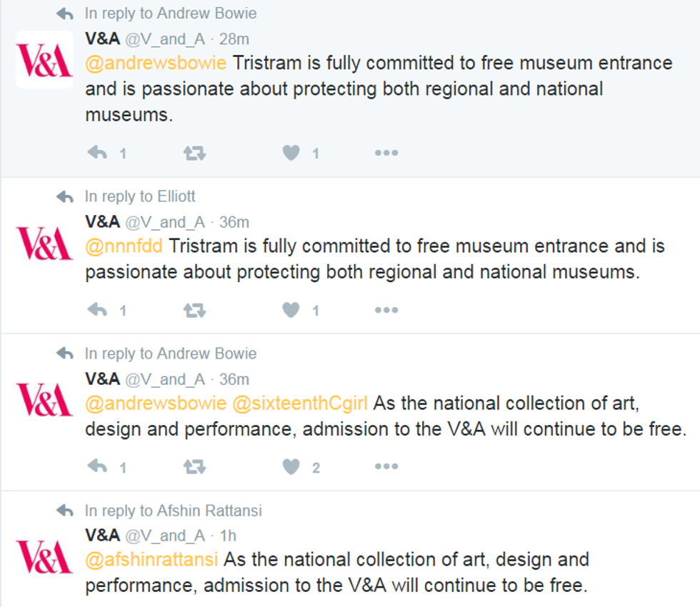The width and height of the screenshot is (700, 607).
Task: Like the tweet mentioning @sixteenthCgirl
Action: 291,467
